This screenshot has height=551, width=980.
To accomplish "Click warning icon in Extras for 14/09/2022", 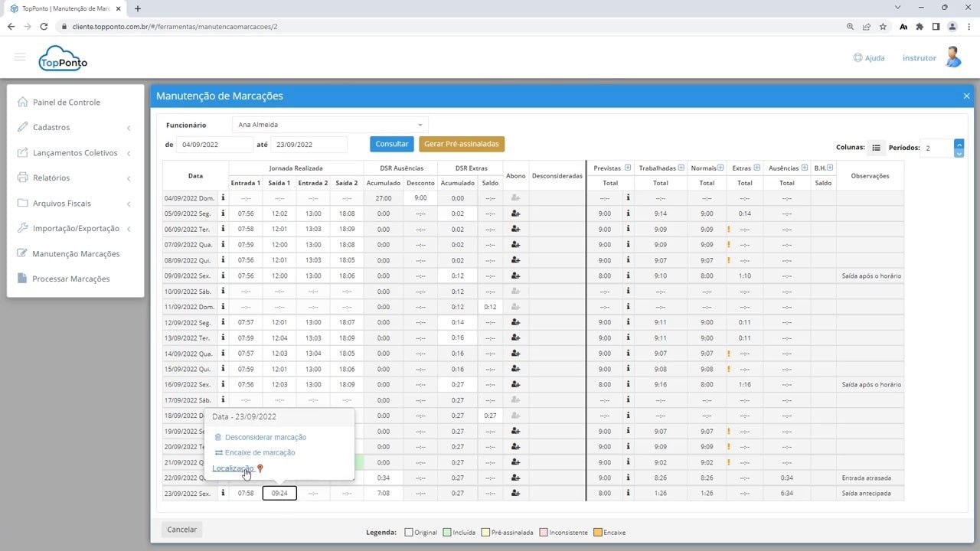I will tap(729, 354).
